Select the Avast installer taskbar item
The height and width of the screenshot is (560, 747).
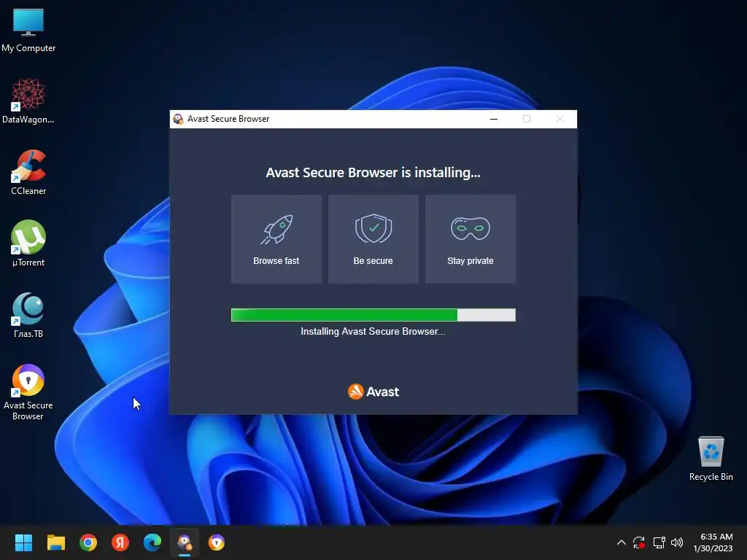click(x=185, y=542)
